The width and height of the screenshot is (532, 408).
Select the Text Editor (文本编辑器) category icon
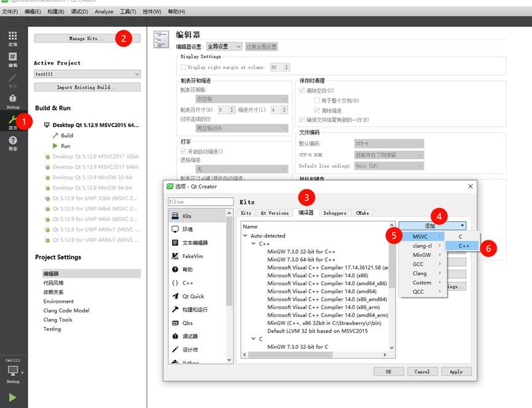point(175,243)
